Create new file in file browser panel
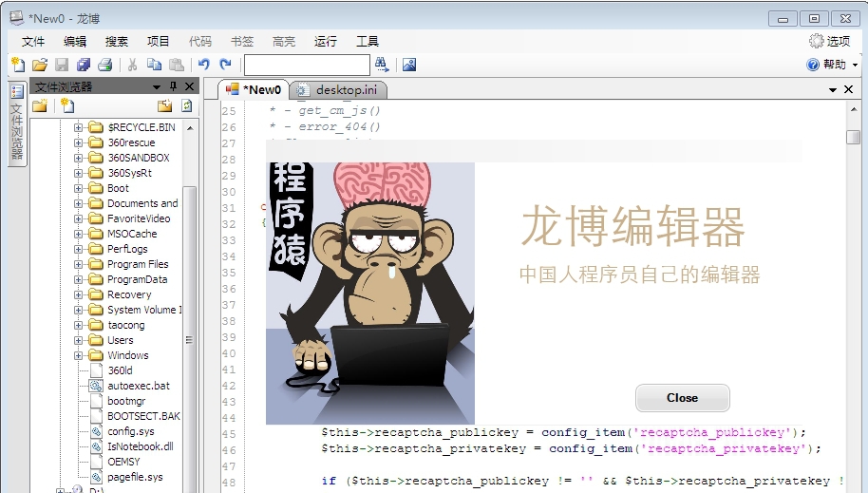868x493 pixels. [67, 105]
